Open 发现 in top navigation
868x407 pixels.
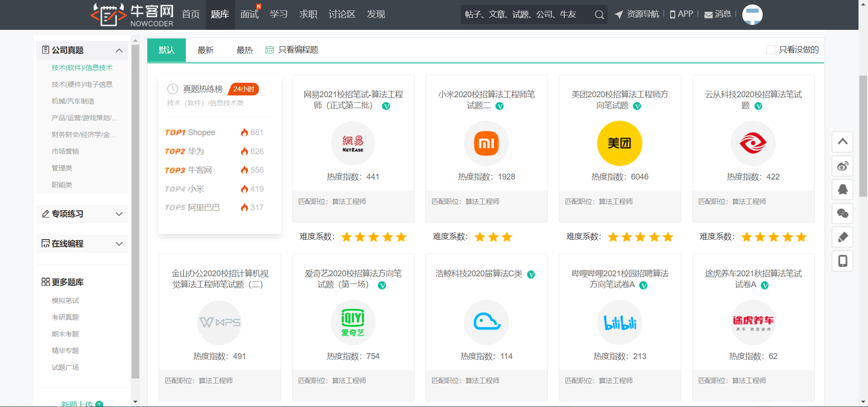[x=376, y=14]
